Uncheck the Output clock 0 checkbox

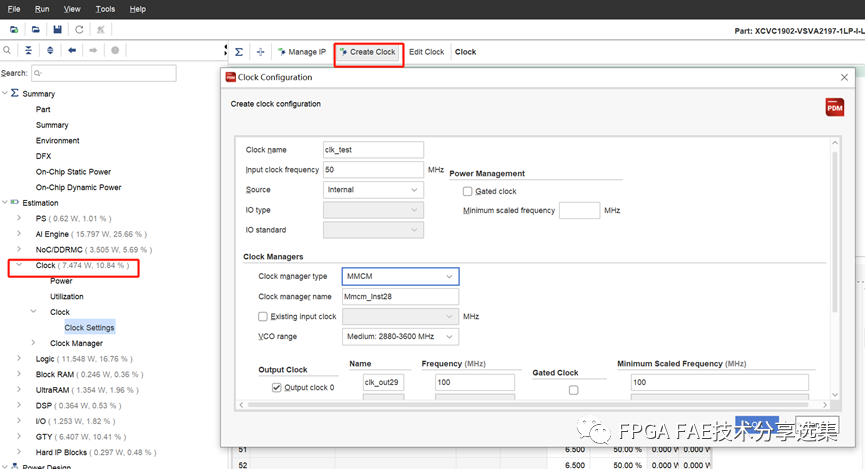[x=277, y=387]
